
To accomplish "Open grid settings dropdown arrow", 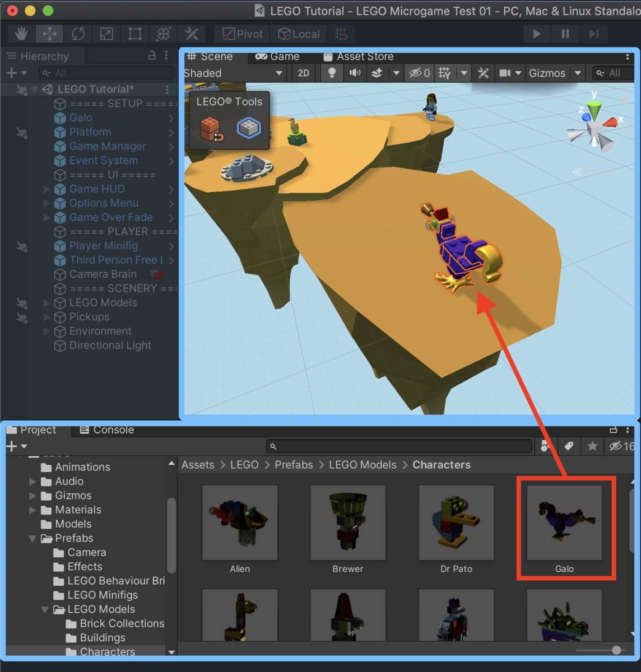I will [x=464, y=73].
